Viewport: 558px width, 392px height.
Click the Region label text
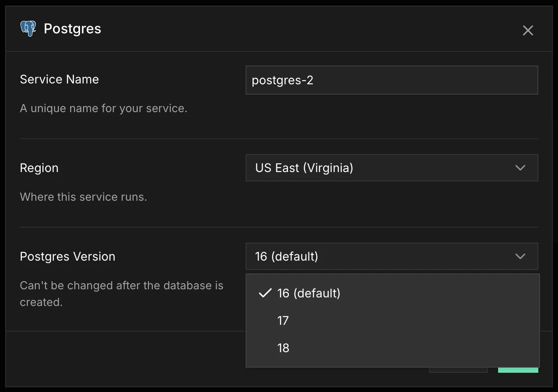click(x=39, y=168)
